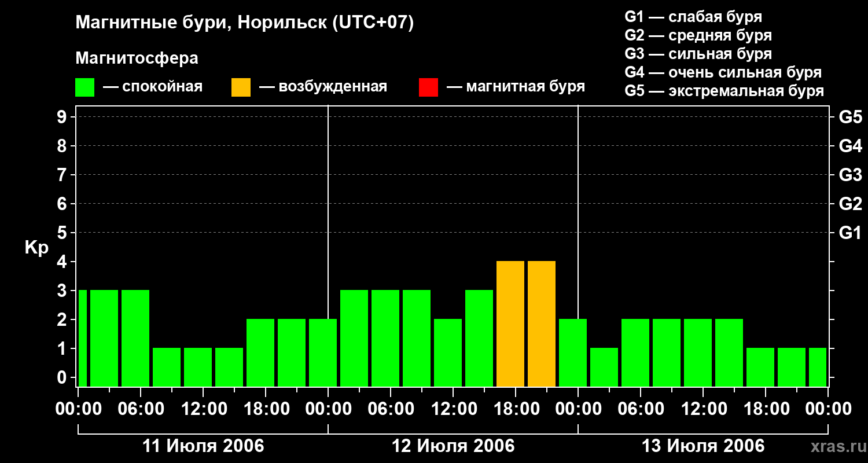Click the '18:00' time label for 12 Июля
This screenshot has width=868, height=463.
[x=516, y=409]
